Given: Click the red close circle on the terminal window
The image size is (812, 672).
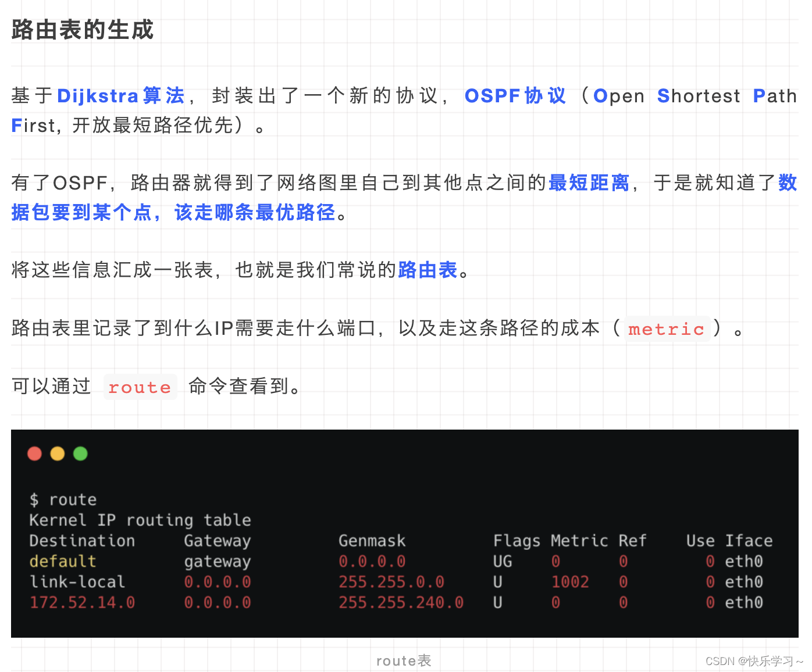Looking at the screenshot, I should tap(34, 453).
